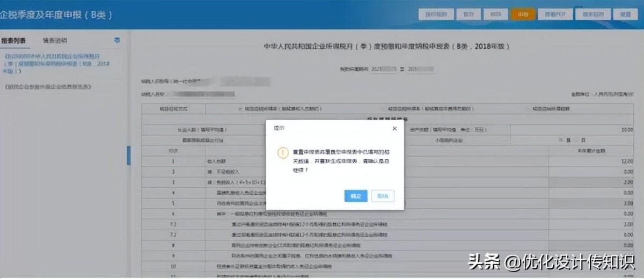Open 居民企业参股外国企业信息报告表 link
The width and height of the screenshot is (644, 279).
click(x=48, y=86)
